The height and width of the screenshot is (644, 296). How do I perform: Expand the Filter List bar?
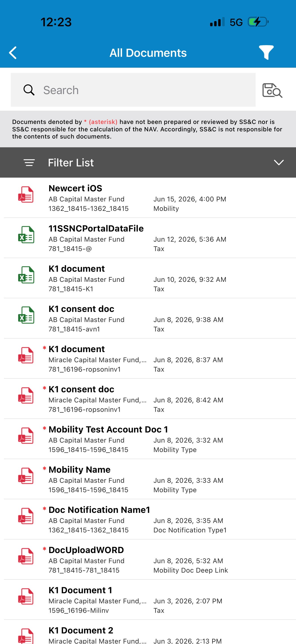[x=148, y=163]
